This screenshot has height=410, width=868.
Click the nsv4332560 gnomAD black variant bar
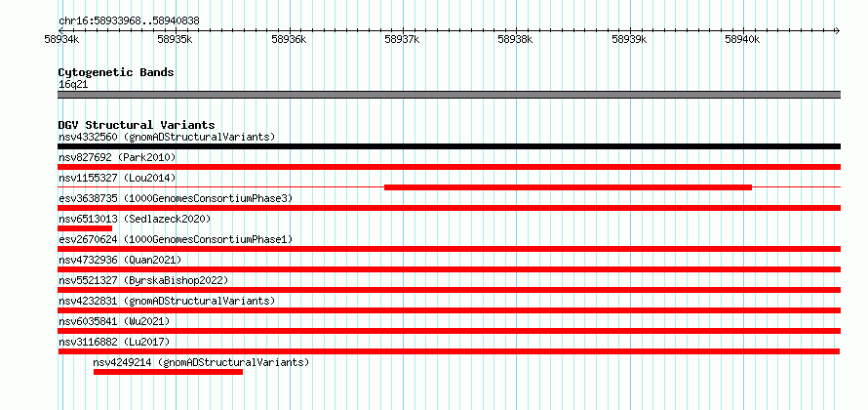click(x=449, y=146)
